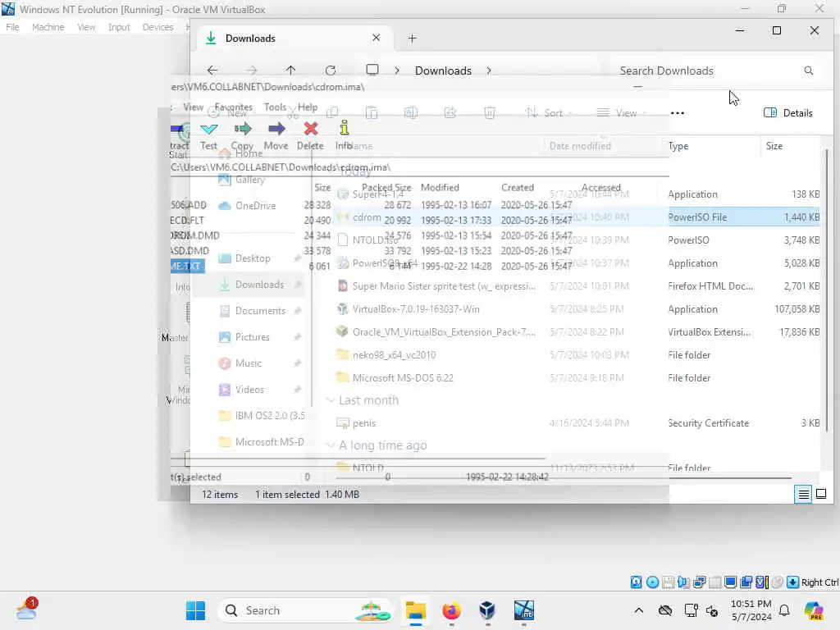Click the 7-Zip Copy arrow icon
Screen dimensions: 840x630
coord(243,129)
